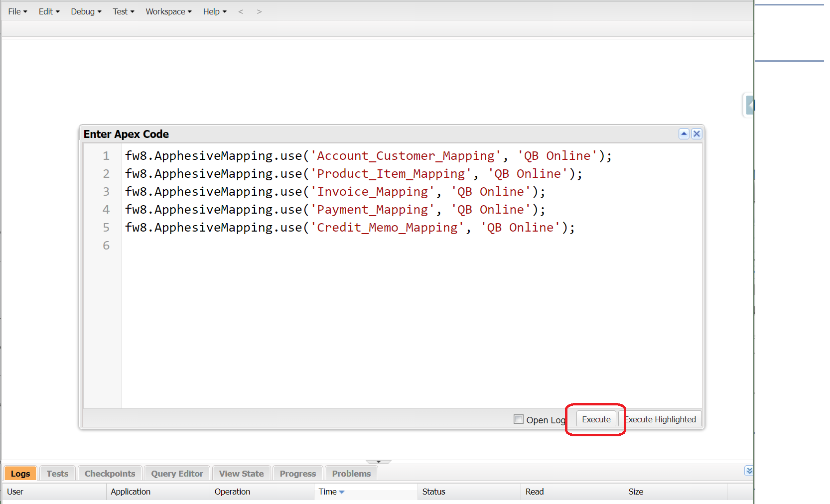Viewport: 830px width, 504px height.
Task: Click line number 4 in the gutter
Action: [x=106, y=210]
